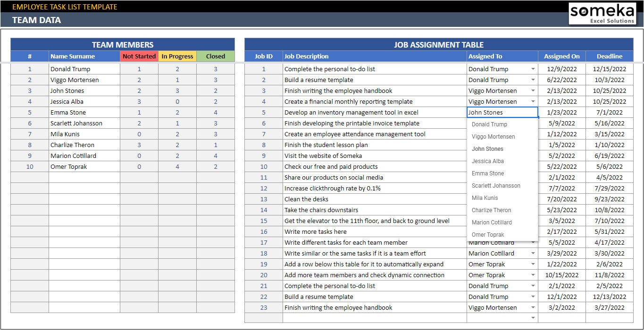Screen dimensions: 644x330
Task: Select 'Charlize Theron' from the open dropdown list
Action: [491, 210]
